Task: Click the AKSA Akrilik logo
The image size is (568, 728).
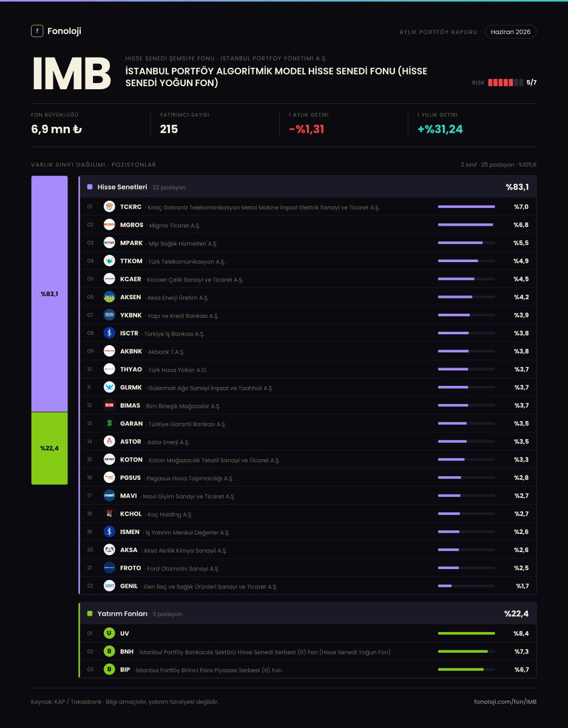Action: click(109, 550)
